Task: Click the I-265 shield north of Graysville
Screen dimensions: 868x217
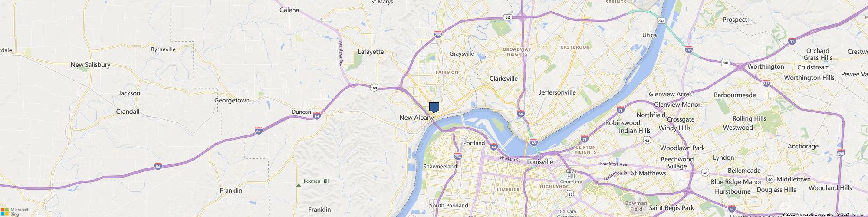Action: coord(437,35)
